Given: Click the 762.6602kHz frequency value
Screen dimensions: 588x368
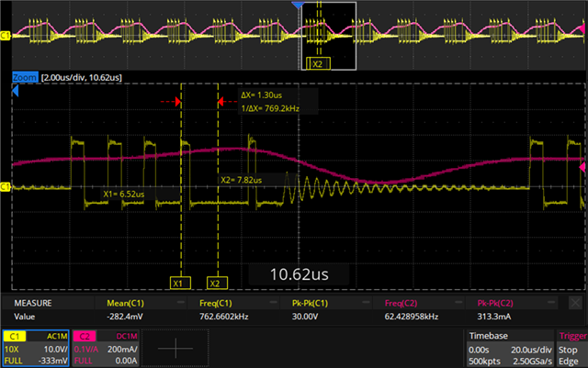Looking at the screenshot, I should 223,317.
